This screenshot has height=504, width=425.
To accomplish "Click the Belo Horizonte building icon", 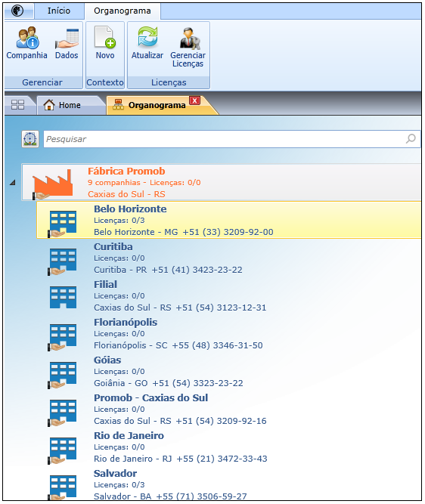I will pos(63,224).
